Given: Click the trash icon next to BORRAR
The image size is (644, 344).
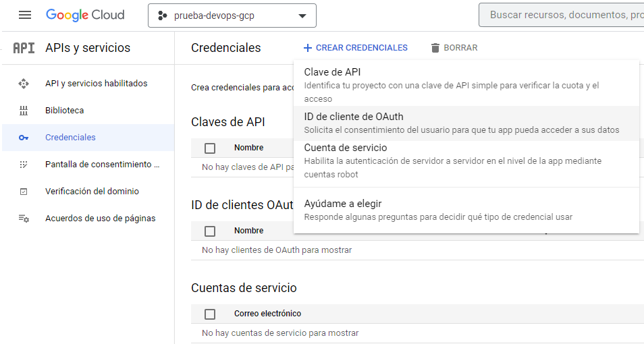Looking at the screenshot, I should coord(435,48).
